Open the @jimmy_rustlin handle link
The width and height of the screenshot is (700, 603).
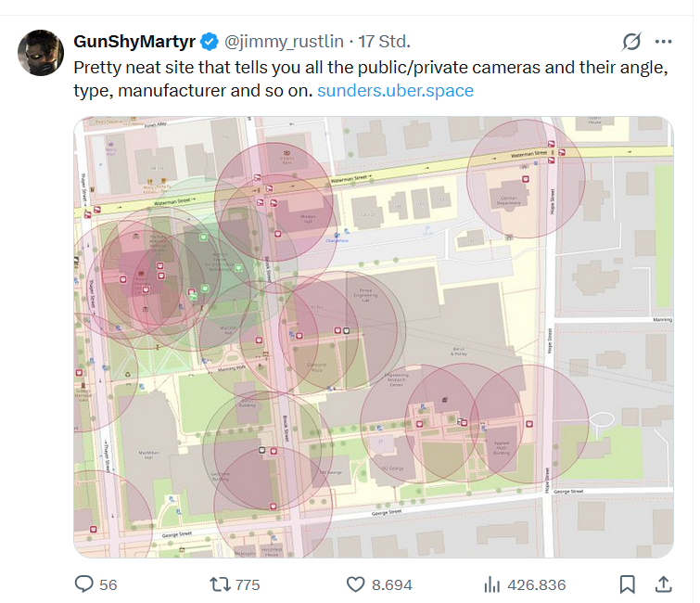click(284, 42)
